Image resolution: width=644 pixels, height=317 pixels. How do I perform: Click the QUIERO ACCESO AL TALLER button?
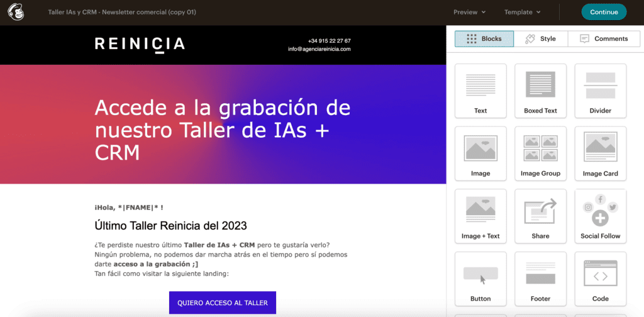pos(223,303)
